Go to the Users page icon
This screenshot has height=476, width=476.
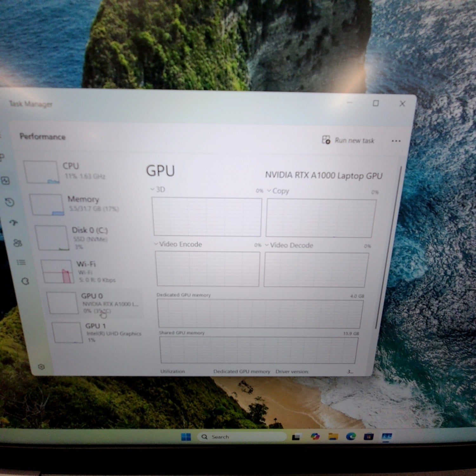click(x=17, y=243)
